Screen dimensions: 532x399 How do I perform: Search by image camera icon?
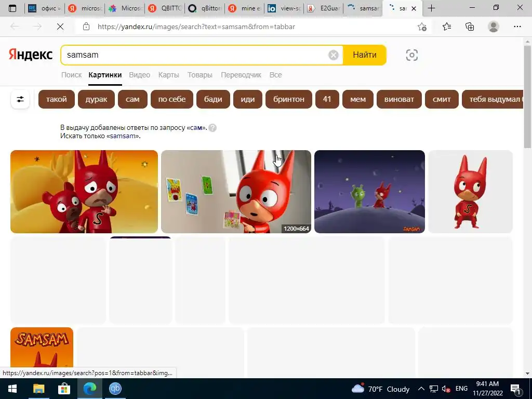pos(411,55)
